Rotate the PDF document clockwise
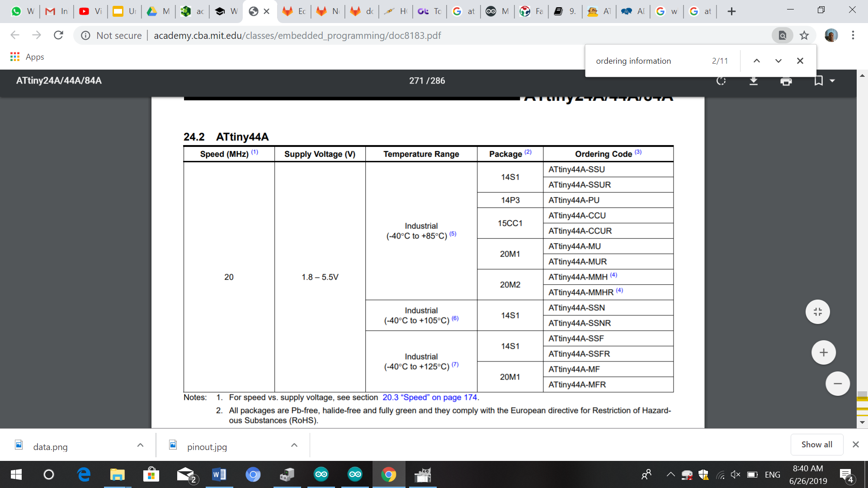 pyautogui.click(x=721, y=81)
